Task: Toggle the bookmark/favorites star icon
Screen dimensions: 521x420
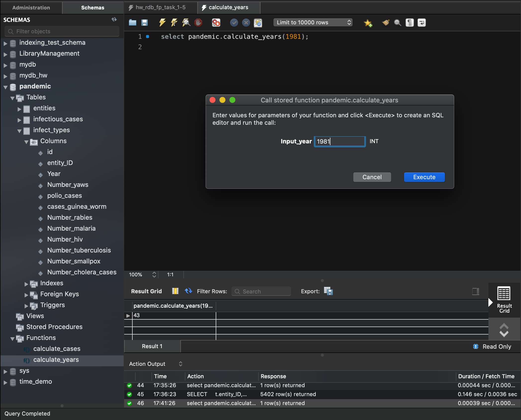Action: click(367, 22)
